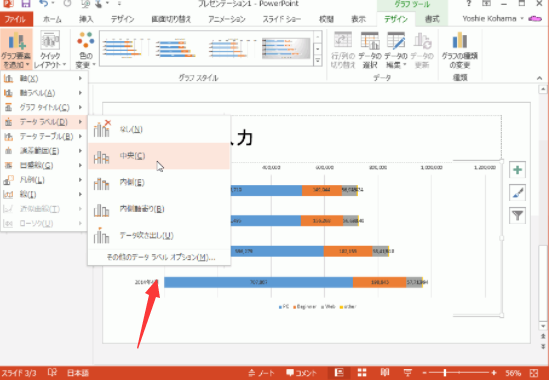
Task: Click Select Data (データの選択)
Action: tap(370, 50)
